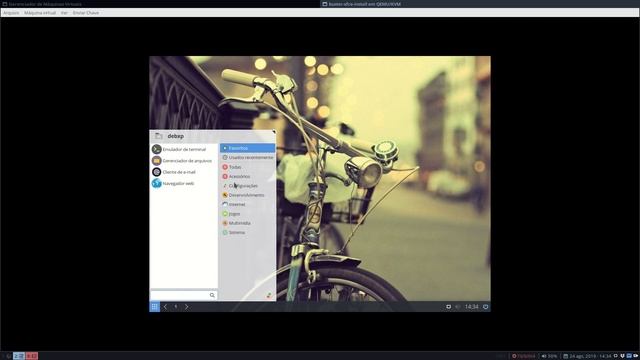Switch to host workspace 2
Image resolution: width=640 pixels, height=360 pixels.
[x=19, y=356]
